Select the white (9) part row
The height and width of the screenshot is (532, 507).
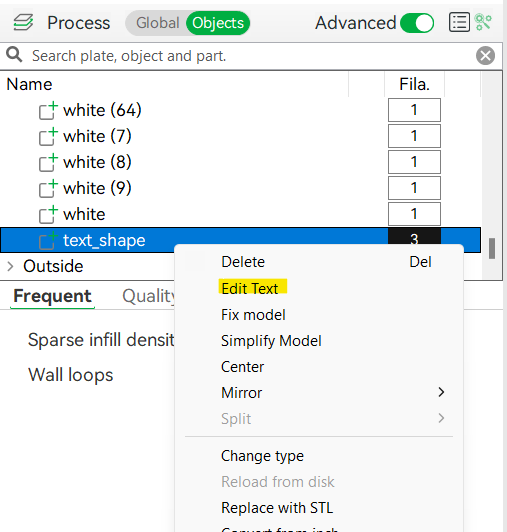coord(240,188)
